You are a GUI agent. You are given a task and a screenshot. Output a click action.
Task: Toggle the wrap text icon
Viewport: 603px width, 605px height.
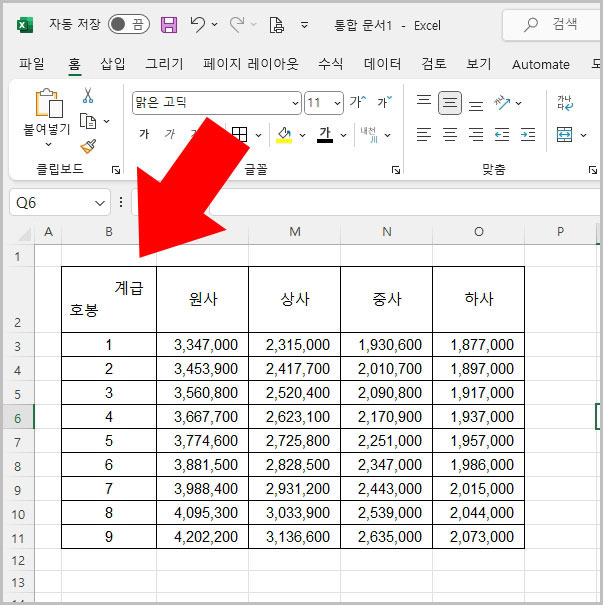click(564, 103)
